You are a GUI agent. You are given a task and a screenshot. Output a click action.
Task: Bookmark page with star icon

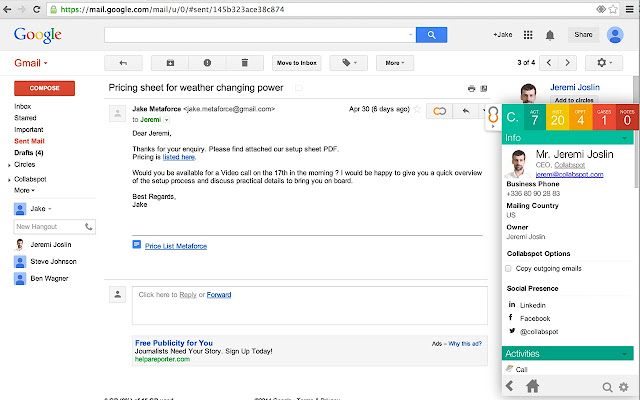point(613,9)
